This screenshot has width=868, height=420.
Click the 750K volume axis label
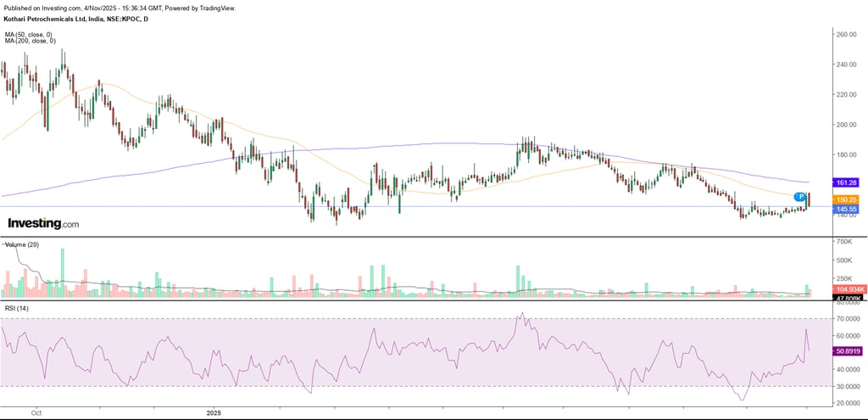click(845, 242)
